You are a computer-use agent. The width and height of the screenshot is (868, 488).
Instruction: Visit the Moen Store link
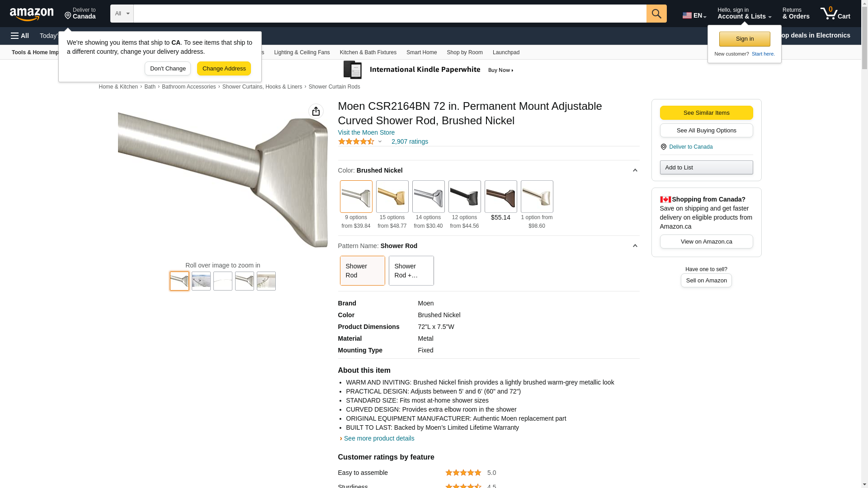366,132
